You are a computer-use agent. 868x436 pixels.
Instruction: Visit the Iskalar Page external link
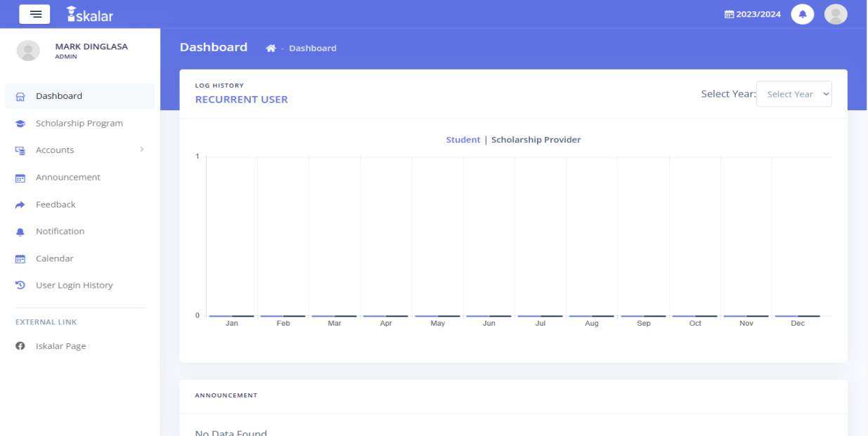pos(60,345)
